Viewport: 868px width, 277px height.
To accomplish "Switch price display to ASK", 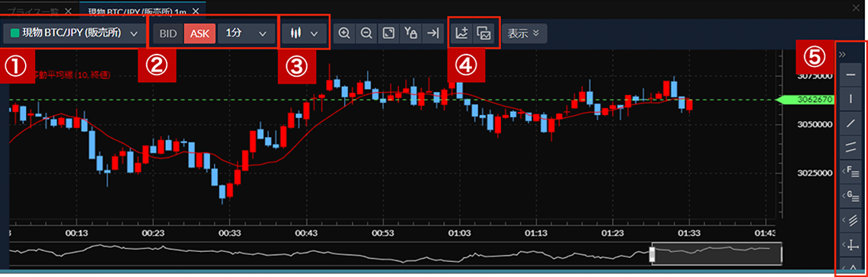I will pyautogui.click(x=199, y=33).
